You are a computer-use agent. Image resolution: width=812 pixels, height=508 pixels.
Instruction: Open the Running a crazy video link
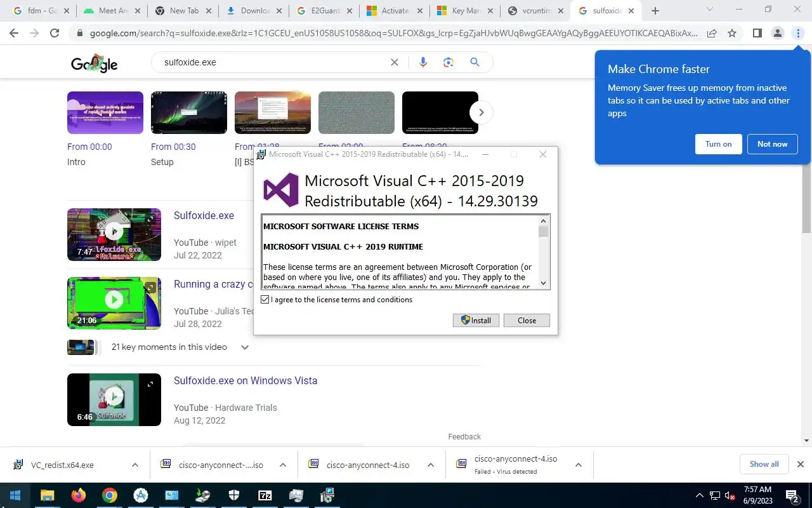[x=213, y=284]
